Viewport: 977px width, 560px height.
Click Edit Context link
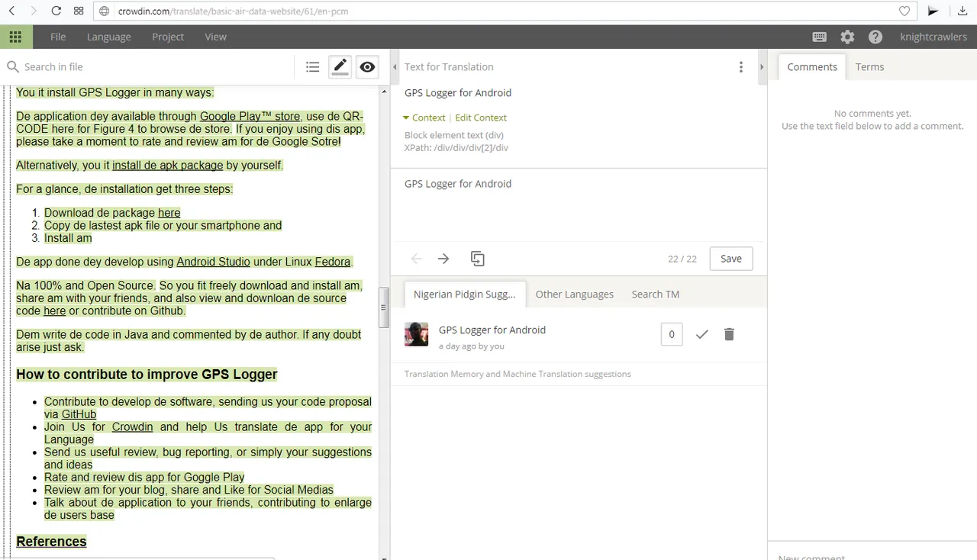[x=481, y=117]
